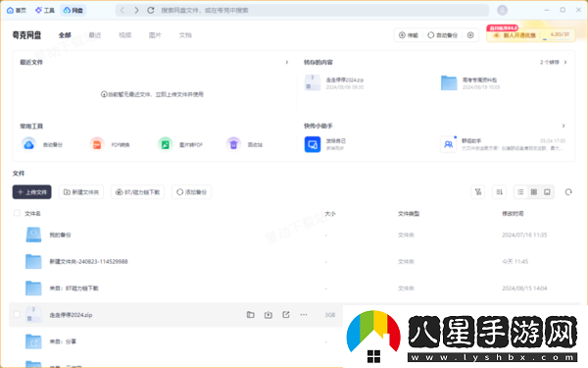Screen dimensions: 588x368
Task: Show 全部 files tab
Action: pos(65,35)
